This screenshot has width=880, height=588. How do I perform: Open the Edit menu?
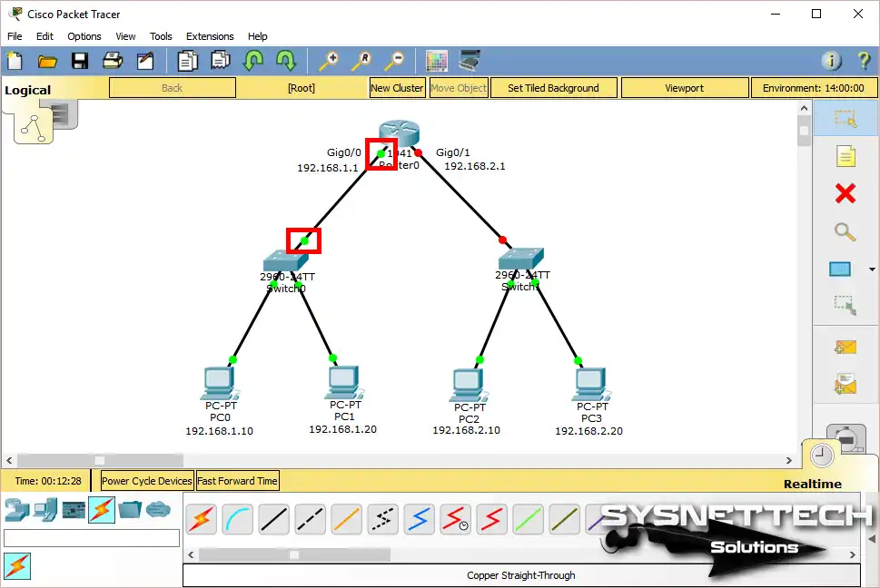[44, 36]
